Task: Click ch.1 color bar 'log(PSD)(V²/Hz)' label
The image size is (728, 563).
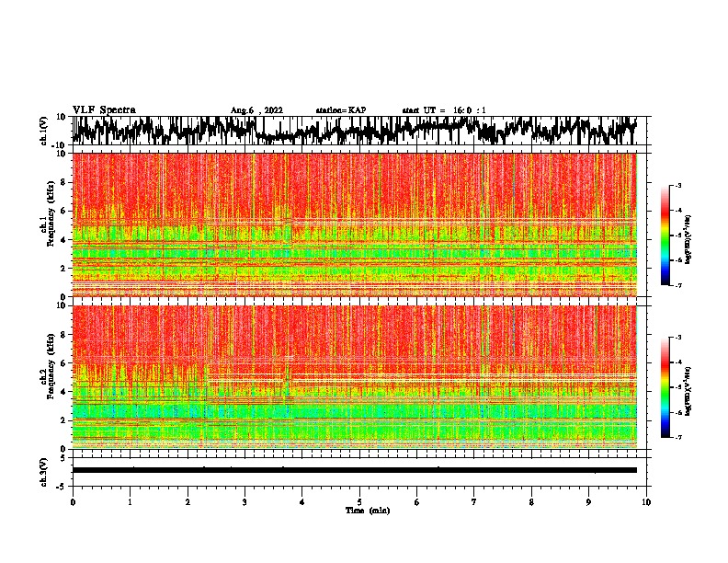Action: (x=688, y=239)
